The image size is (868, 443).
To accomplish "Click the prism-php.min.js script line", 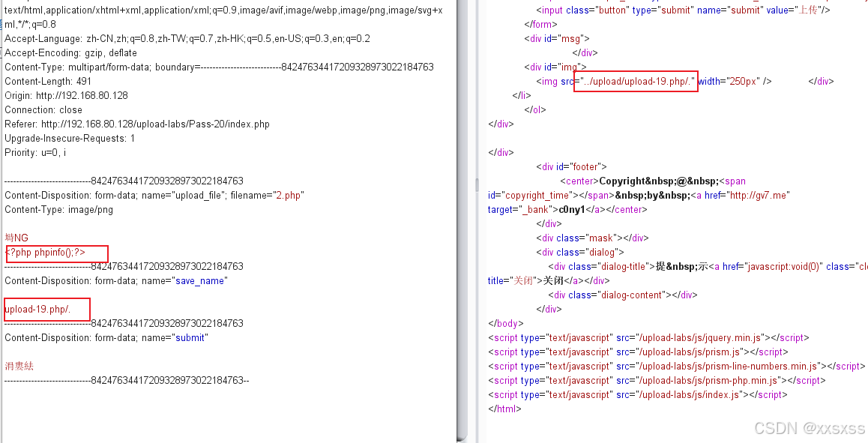I will pyautogui.click(x=657, y=381).
